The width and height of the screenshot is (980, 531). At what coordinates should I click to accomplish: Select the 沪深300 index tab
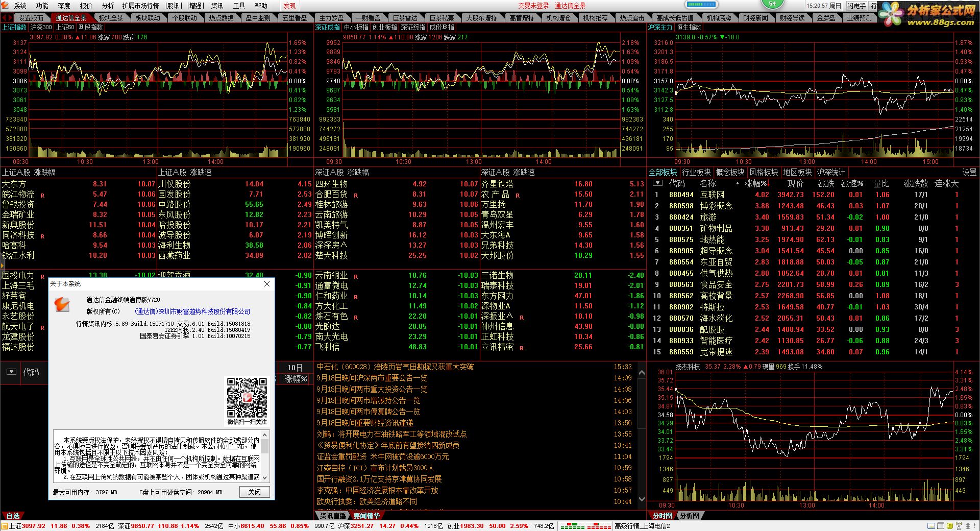pos(41,27)
